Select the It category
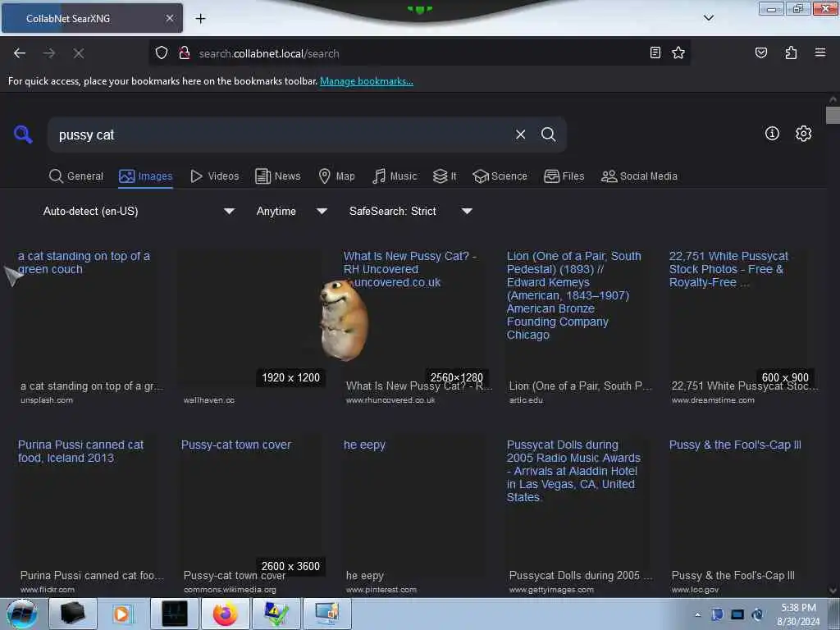 [x=445, y=176]
